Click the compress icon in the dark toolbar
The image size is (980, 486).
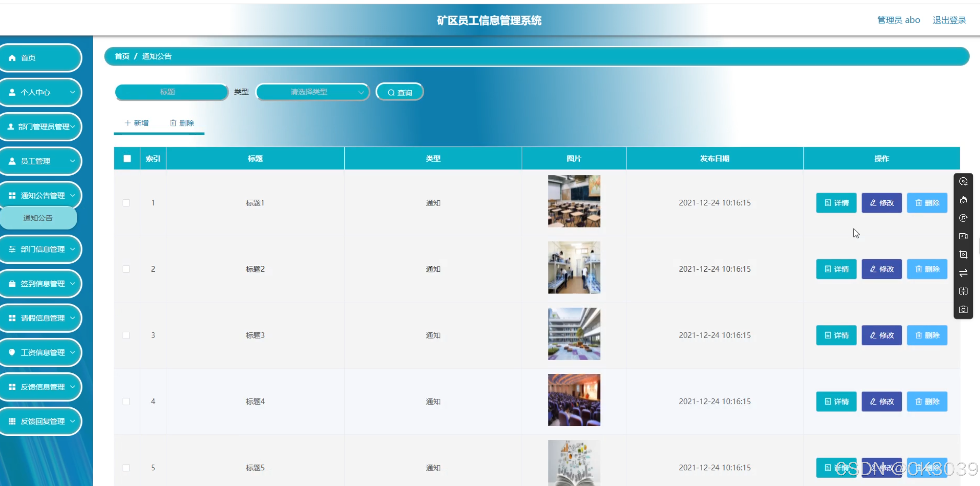(963, 291)
